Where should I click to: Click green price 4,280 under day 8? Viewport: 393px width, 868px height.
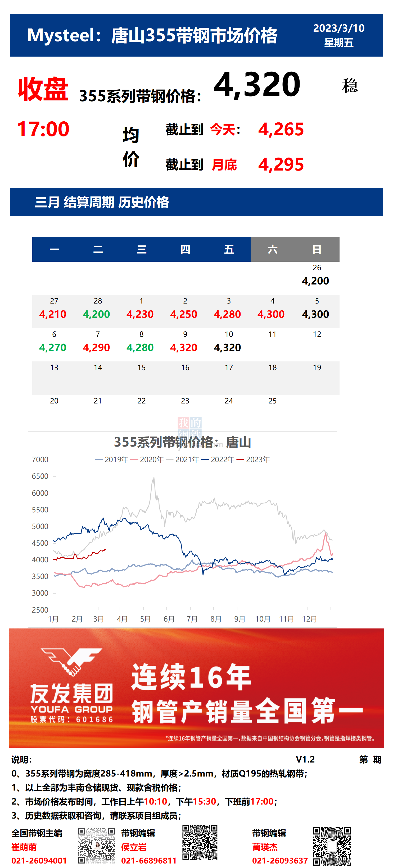tap(140, 348)
